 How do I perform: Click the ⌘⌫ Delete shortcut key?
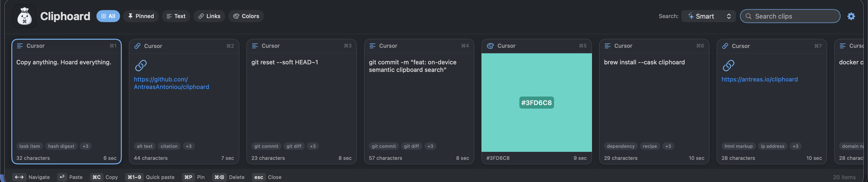point(219,177)
